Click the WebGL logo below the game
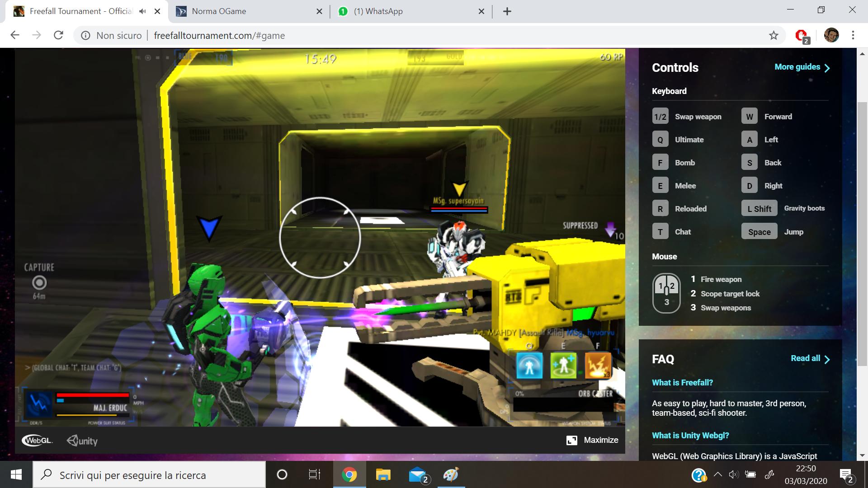 click(37, 441)
